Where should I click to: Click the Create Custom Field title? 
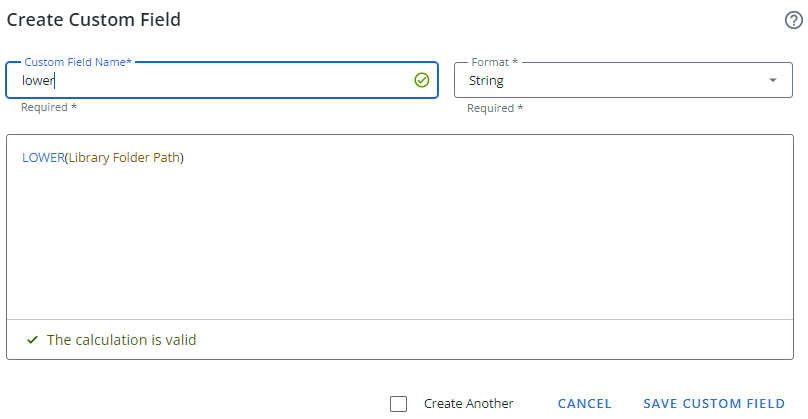(x=94, y=19)
